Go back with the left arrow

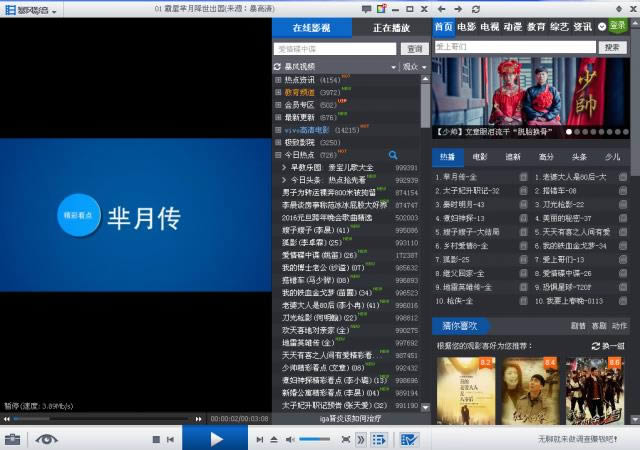[441, 9]
